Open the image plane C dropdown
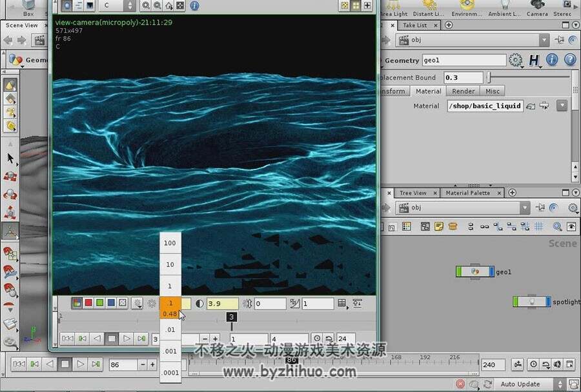Image resolution: width=581 pixels, height=392 pixels. click(x=117, y=5)
